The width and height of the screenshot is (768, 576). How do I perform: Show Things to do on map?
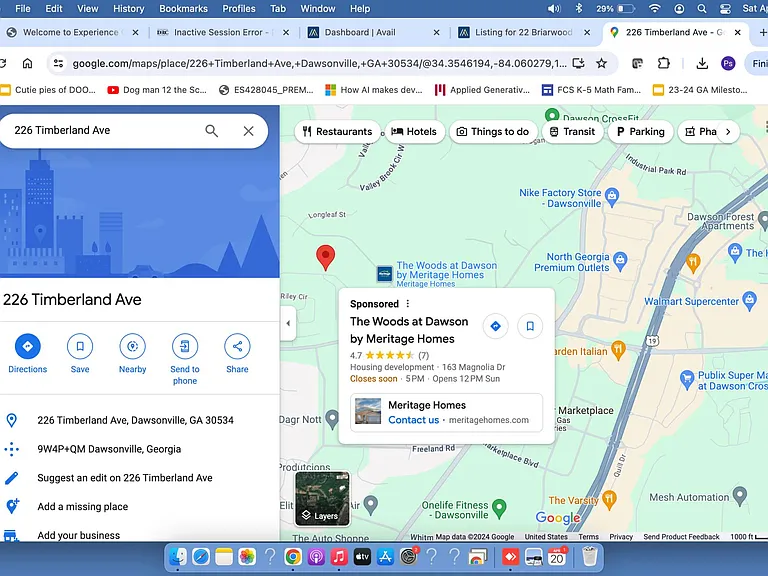pos(493,131)
